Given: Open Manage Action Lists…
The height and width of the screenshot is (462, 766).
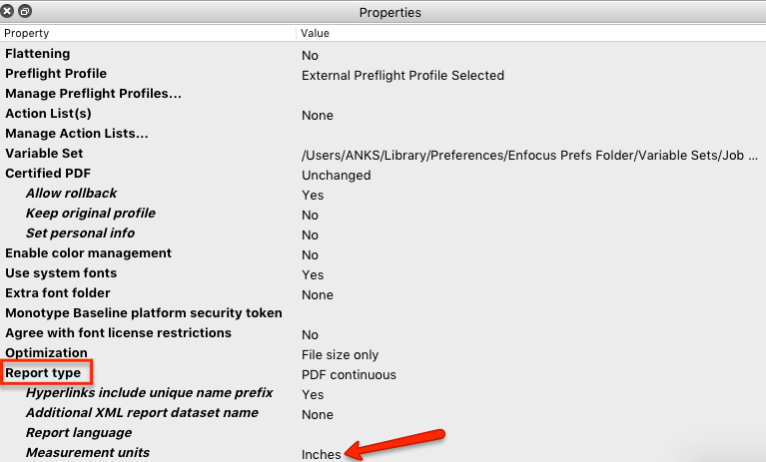Looking at the screenshot, I should 76,133.
